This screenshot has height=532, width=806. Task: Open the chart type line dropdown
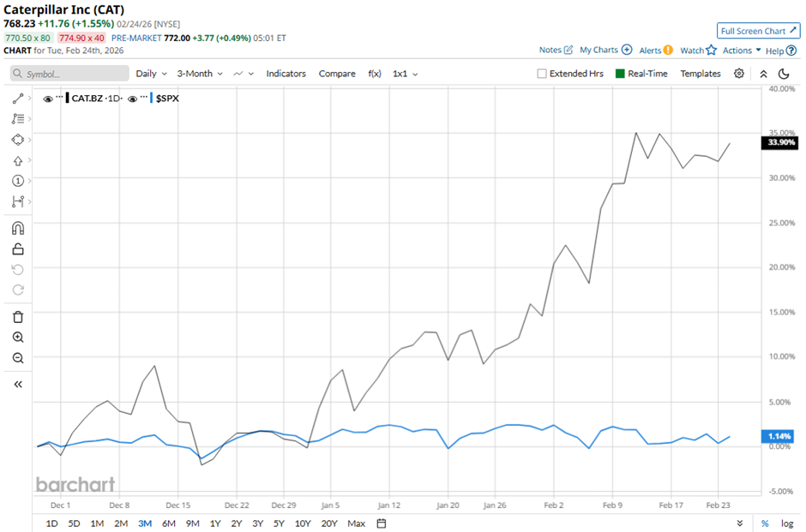(x=244, y=74)
